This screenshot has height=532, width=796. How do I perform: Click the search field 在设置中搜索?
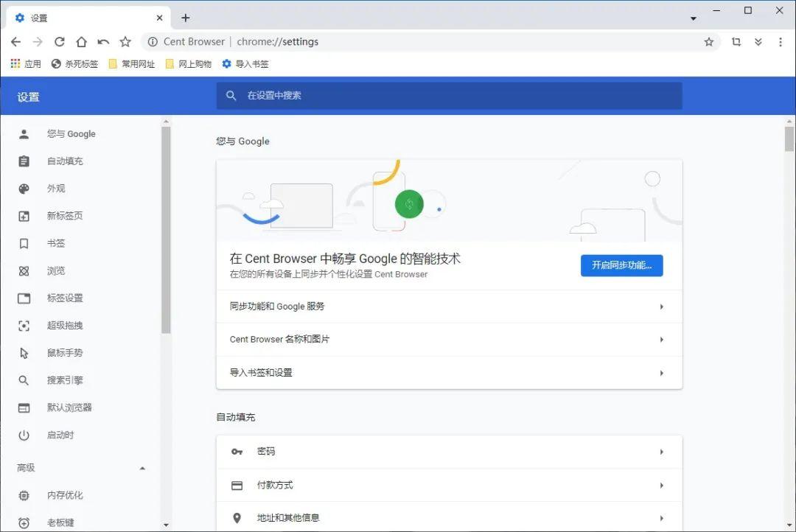pyautogui.click(x=450, y=96)
